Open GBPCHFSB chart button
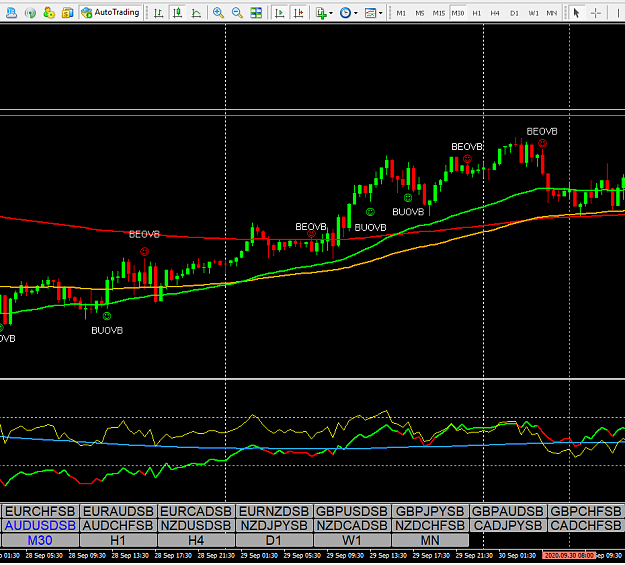 pyautogui.click(x=586, y=511)
